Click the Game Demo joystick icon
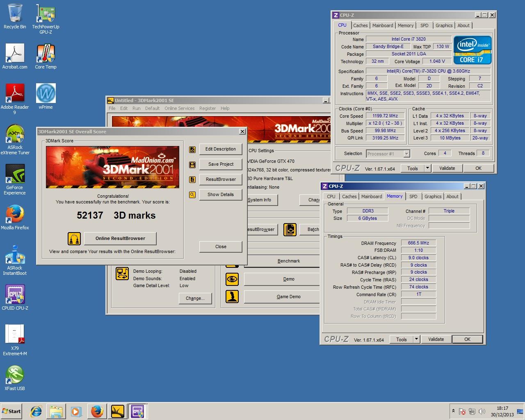This screenshot has width=525, height=420. (232, 297)
